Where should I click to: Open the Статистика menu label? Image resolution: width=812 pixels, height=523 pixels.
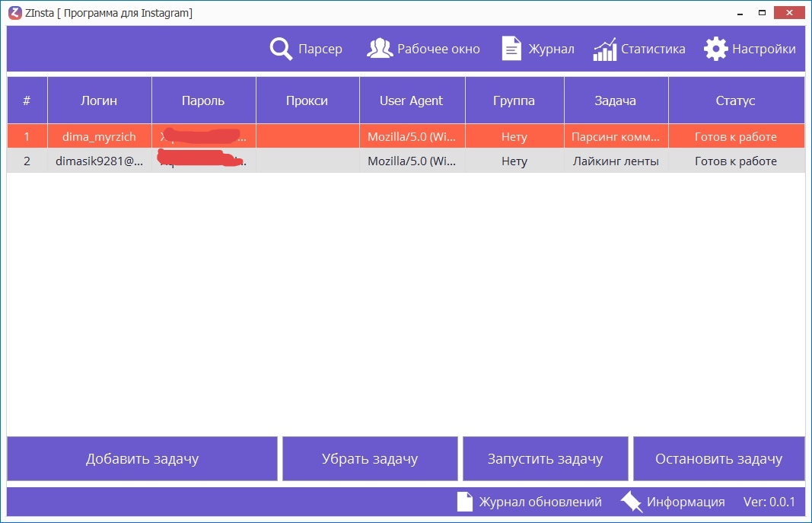[x=653, y=49]
